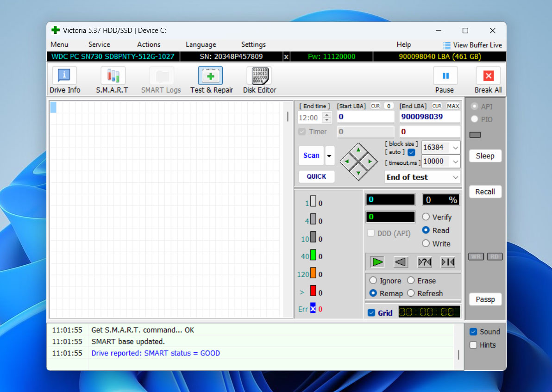
Task: Click the right arrow of the diamond pad
Action: 370,162
